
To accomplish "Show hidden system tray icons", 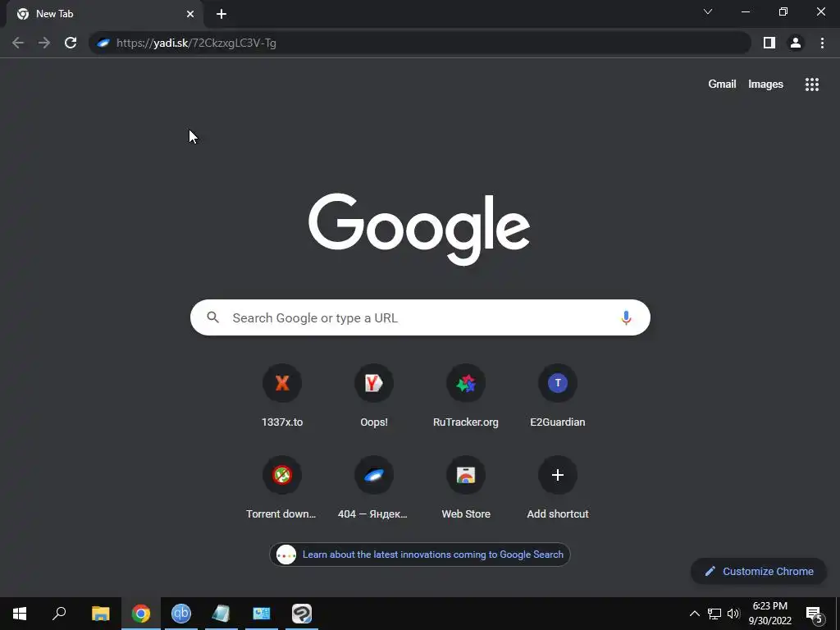I will 694,614.
